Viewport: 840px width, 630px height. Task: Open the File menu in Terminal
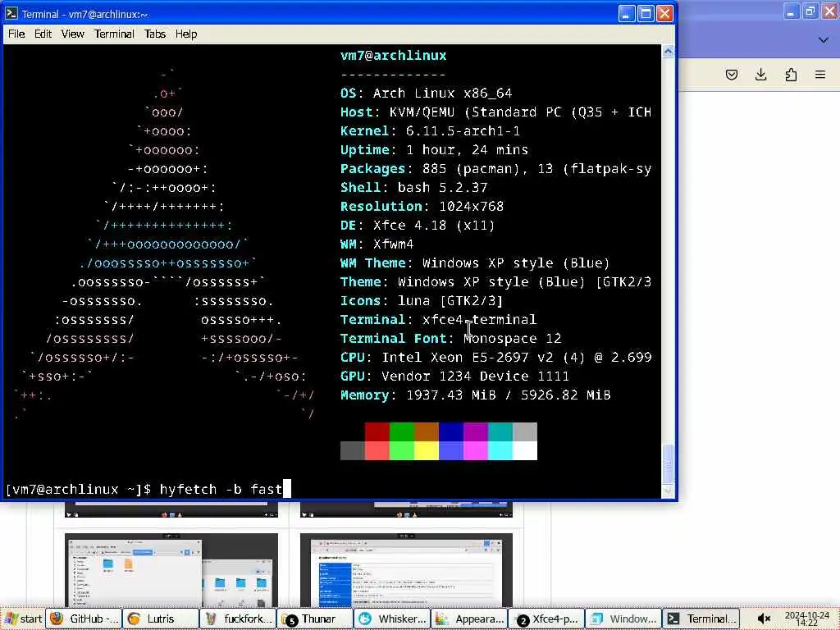pos(16,34)
